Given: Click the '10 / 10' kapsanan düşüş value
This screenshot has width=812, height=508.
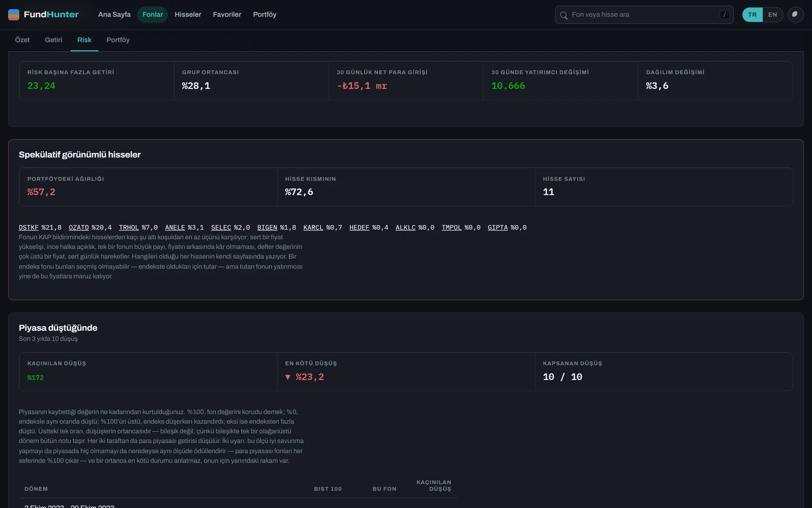Looking at the screenshot, I should 563,377.
